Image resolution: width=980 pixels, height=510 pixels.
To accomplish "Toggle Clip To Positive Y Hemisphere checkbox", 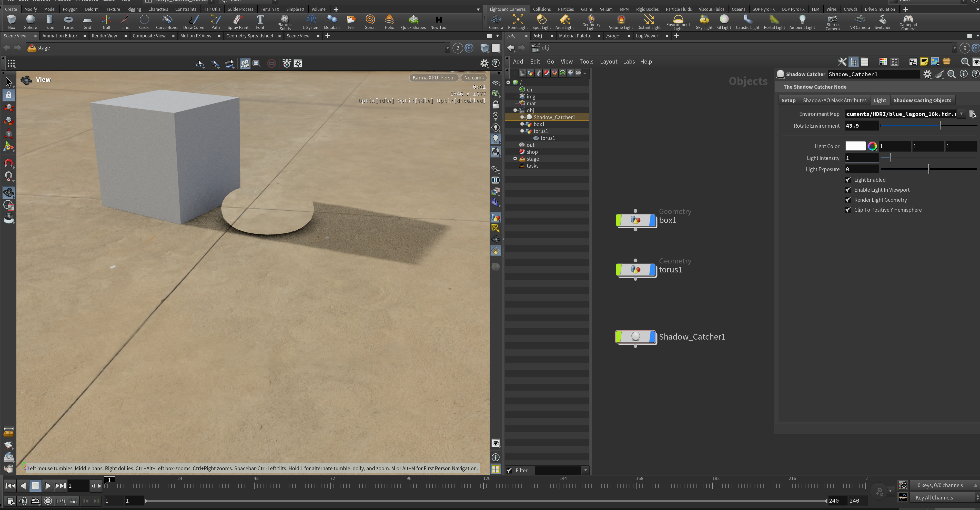I will pyautogui.click(x=848, y=210).
